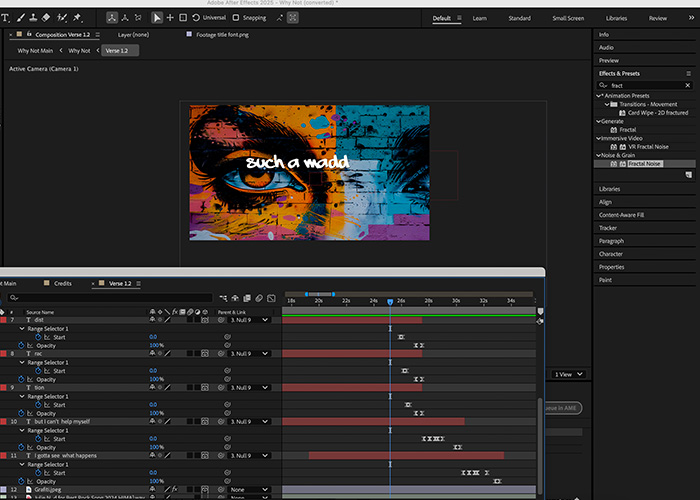Go to Why Not composition in breadcrumb
Viewport: 700px width, 500px height.
pos(79,50)
